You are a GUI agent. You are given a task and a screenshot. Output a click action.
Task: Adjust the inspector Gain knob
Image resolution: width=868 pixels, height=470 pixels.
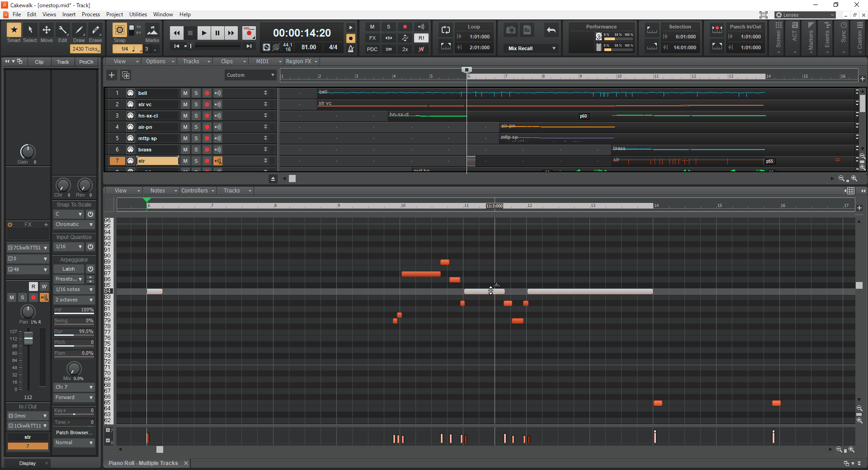pyautogui.click(x=28, y=152)
